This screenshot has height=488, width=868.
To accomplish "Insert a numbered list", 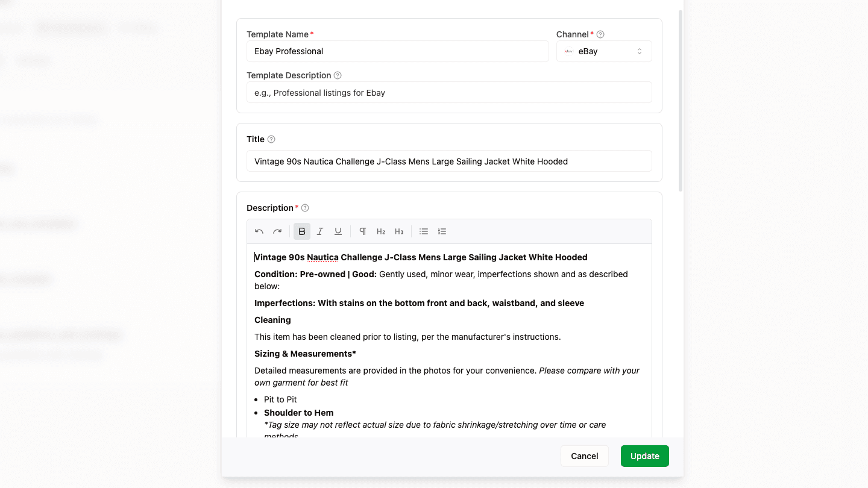I will coord(442,231).
